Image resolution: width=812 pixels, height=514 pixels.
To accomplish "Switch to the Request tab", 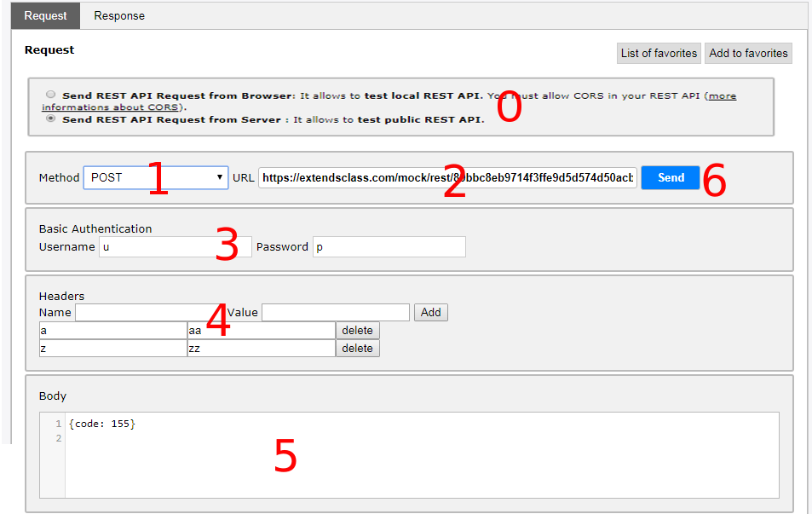I will (x=44, y=15).
